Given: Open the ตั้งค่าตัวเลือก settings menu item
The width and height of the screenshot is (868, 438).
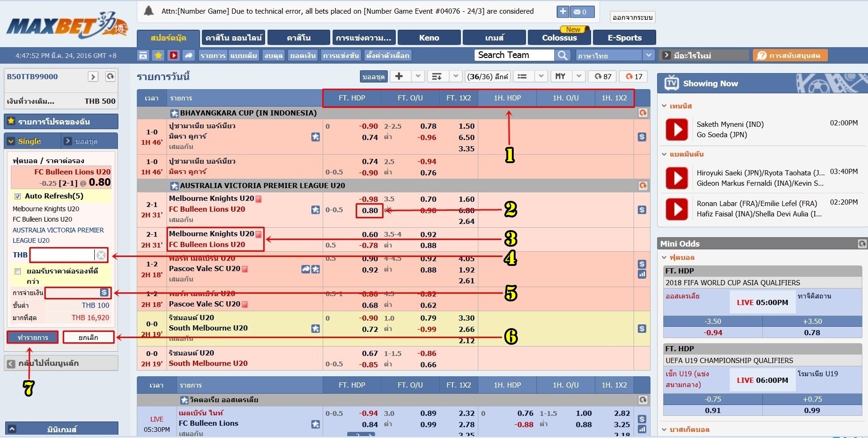Looking at the screenshot, I should pos(388,55).
